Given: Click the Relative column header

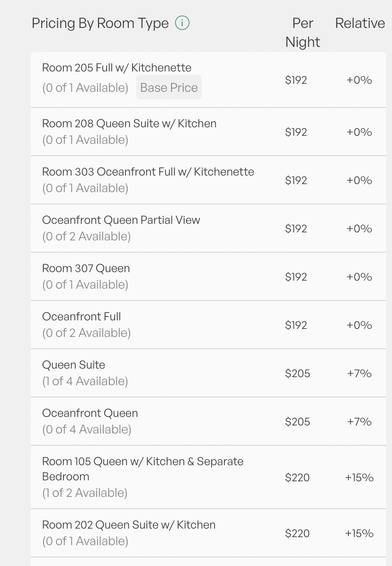Looking at the screenshot, I should click(x=360, y=23).
